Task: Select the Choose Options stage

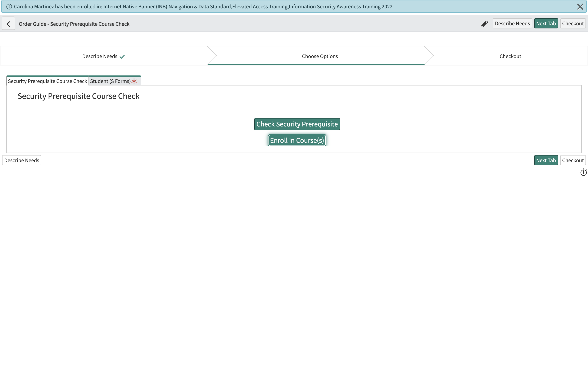Action: pos(320,56)
